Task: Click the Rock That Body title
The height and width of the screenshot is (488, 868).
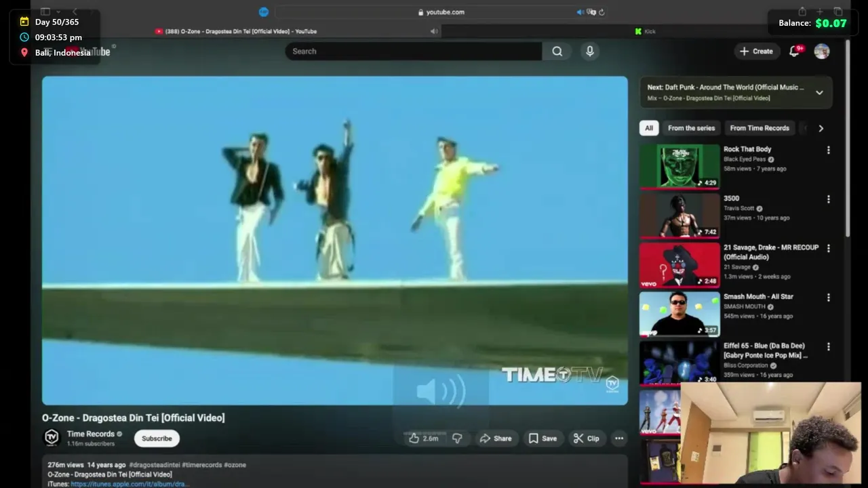Action: point(747,149)
